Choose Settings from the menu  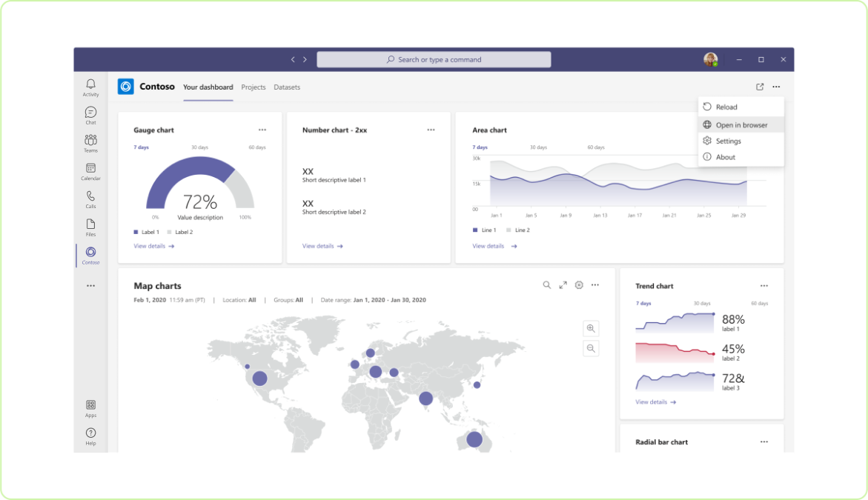(x=741, y=141)
